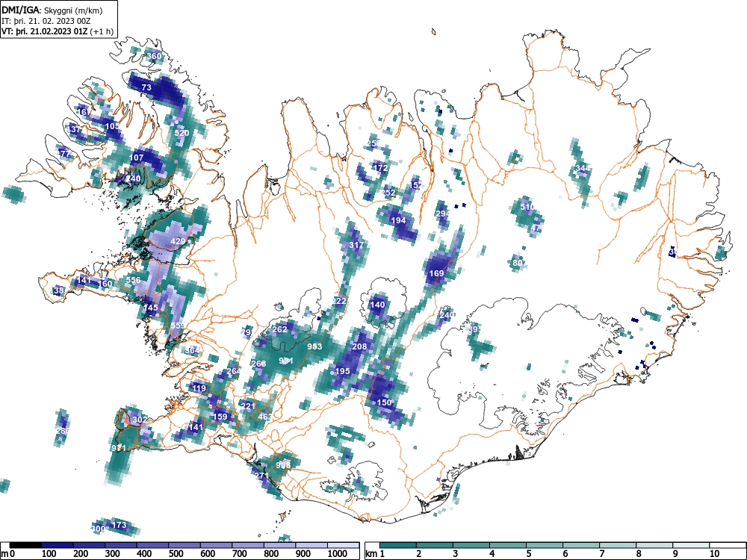This screenshot has width=747, height=560.
Task: Click the visibility value 221 on the map
Action: (x=248, y=406)
